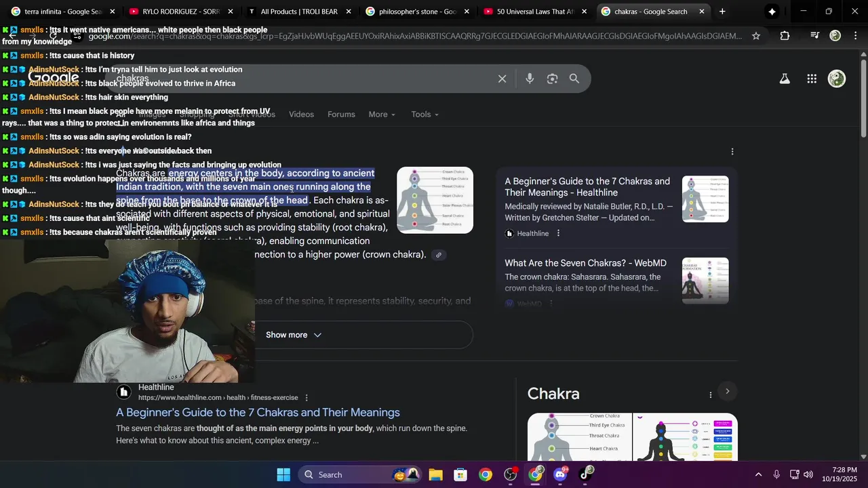Screen dimensions: 868x488
Task: Open Microsoft Store from taskbar
Action: (x=460, y=474)
